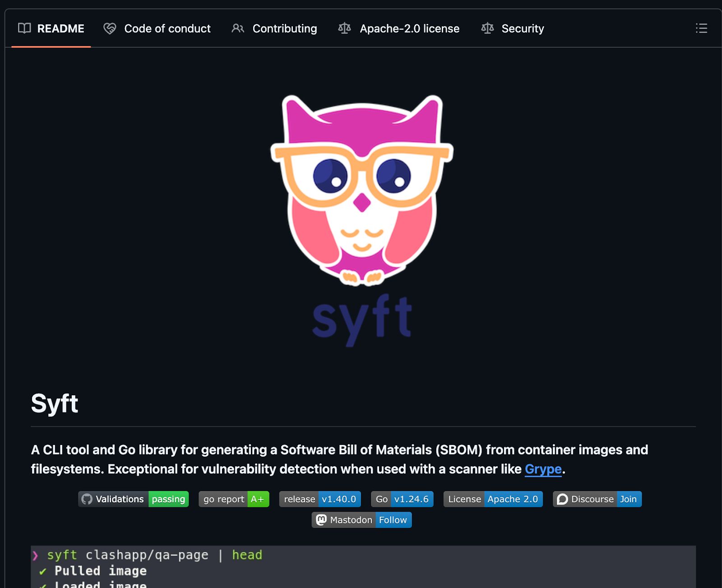Switch to the Code of conduct tab
Viewport: 722px width, 588px height.
167,28
